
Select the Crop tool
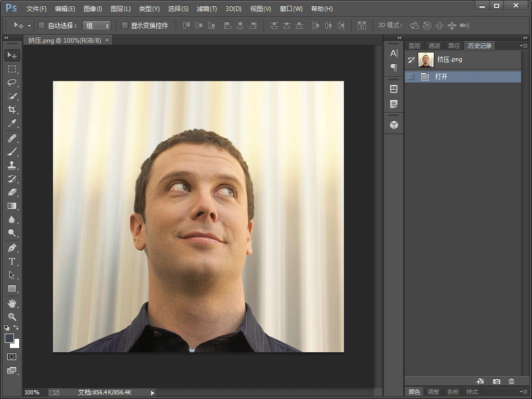(x=12, y=109)
